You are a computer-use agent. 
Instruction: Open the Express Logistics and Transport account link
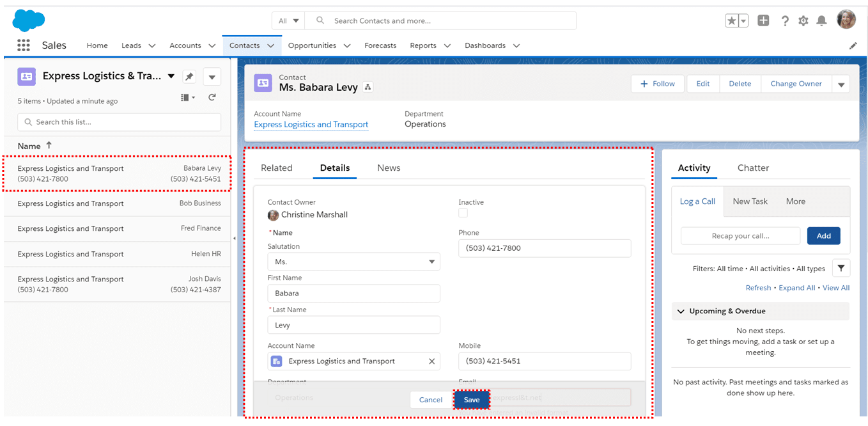311,125
